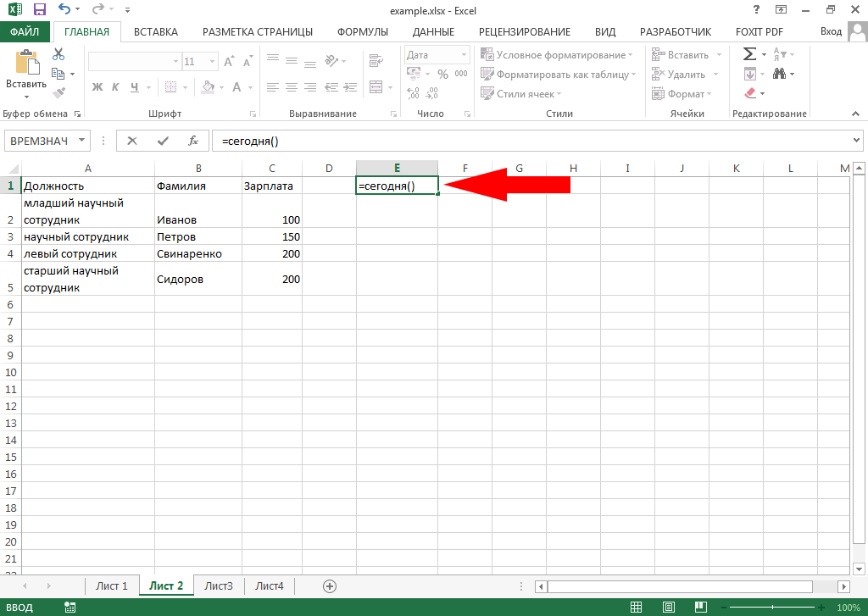
Task: Collapse the ribbon with the arrow
Action: pyautogui.click(x=856, y=114)
